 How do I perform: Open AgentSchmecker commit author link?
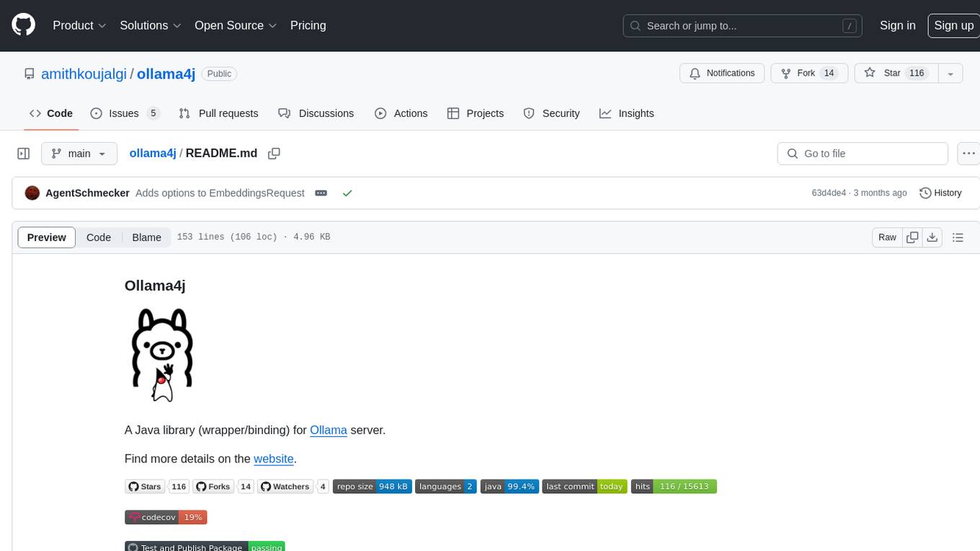(87, 193)
